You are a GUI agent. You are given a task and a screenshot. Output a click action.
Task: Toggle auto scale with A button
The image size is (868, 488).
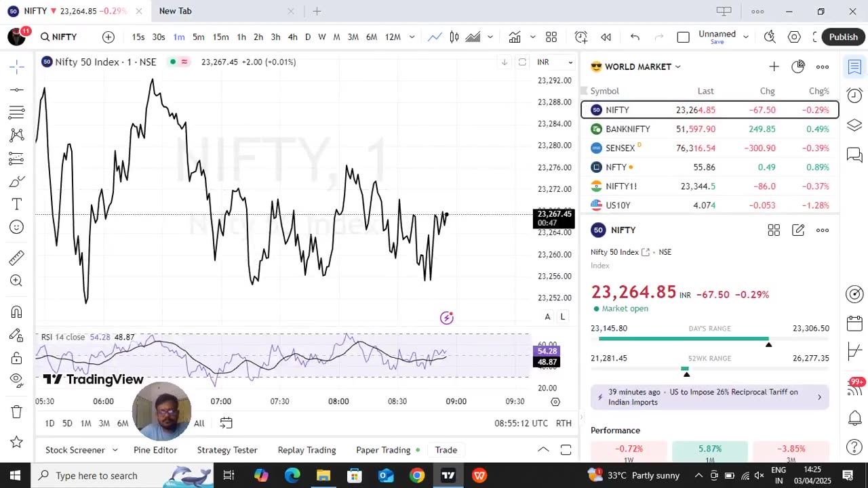(547, 317)
